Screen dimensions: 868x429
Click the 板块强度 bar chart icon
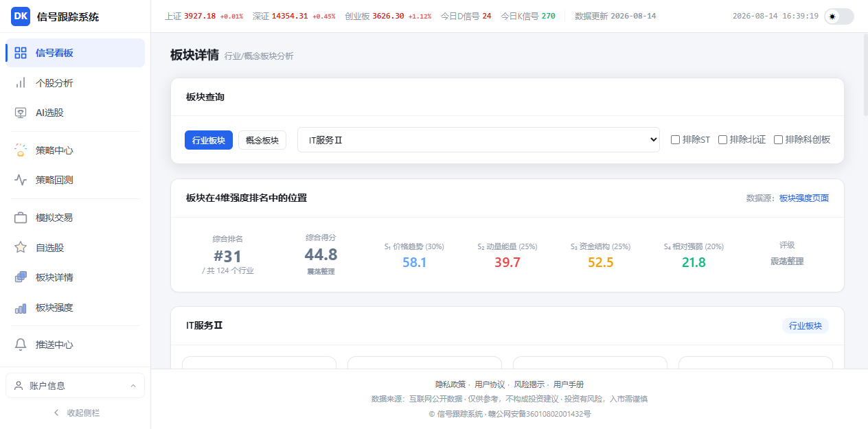[x=21, y=308]
